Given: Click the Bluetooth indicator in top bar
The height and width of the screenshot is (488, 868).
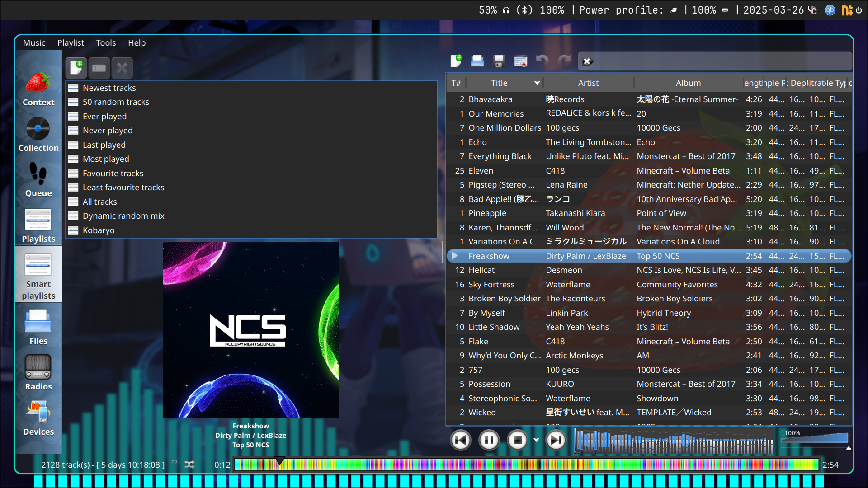Looking at the screenshot, I should [x=524, y=10].
